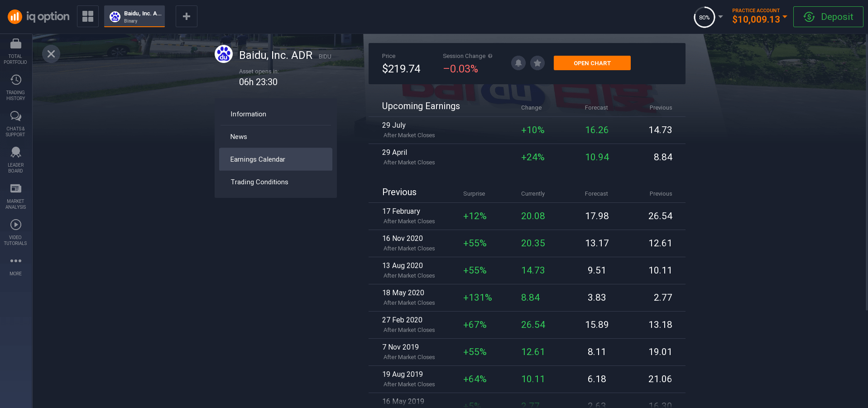
Task: Add a new asset tab with plus button
Action: pyautogui.click(x=187, y=16)
